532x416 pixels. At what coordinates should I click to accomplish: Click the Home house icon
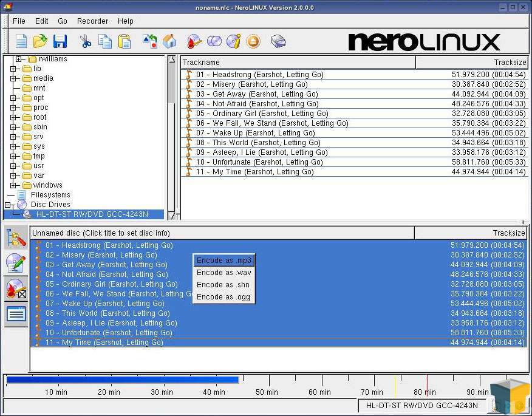(x=169, y=41)
